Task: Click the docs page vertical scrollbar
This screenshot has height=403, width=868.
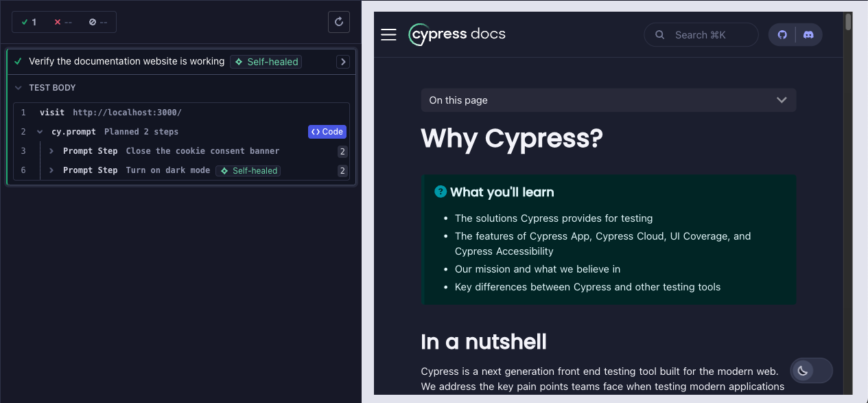Action: 848,23
